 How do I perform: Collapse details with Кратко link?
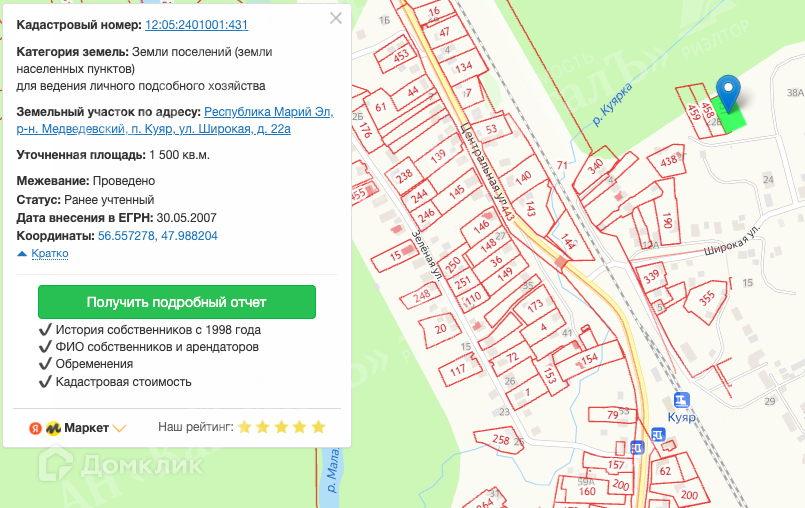50,253
